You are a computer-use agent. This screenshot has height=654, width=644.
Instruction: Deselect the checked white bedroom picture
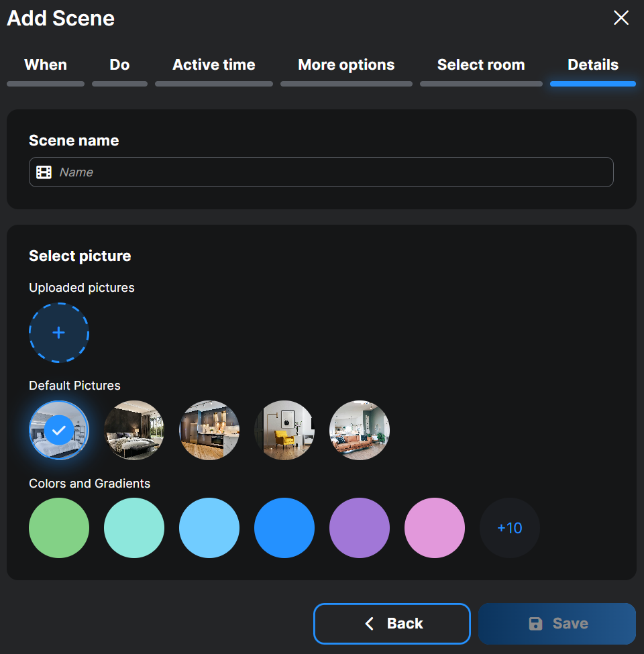[x=59, y=431]
